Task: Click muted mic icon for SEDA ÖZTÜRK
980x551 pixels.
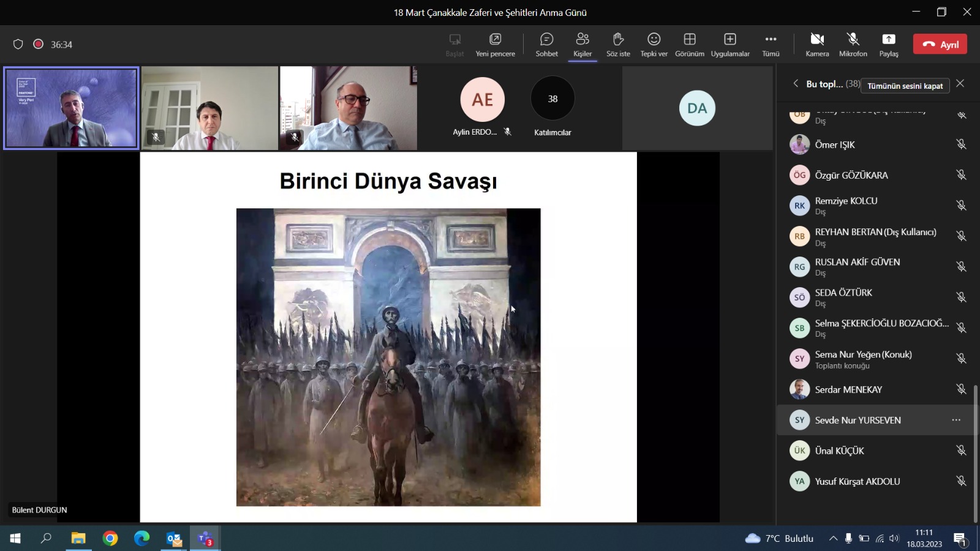Action: 961,298
